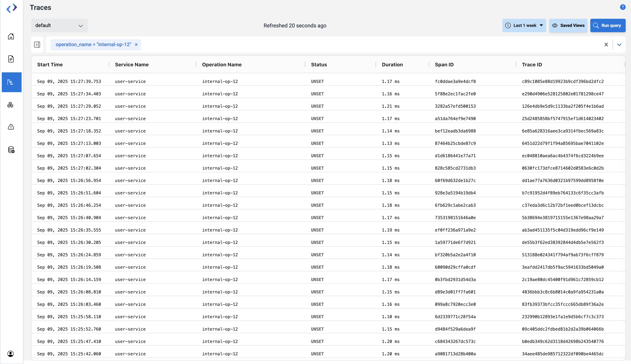631x364 pixels.
Task: Open the Logs page icon
Action: point(11,59)
